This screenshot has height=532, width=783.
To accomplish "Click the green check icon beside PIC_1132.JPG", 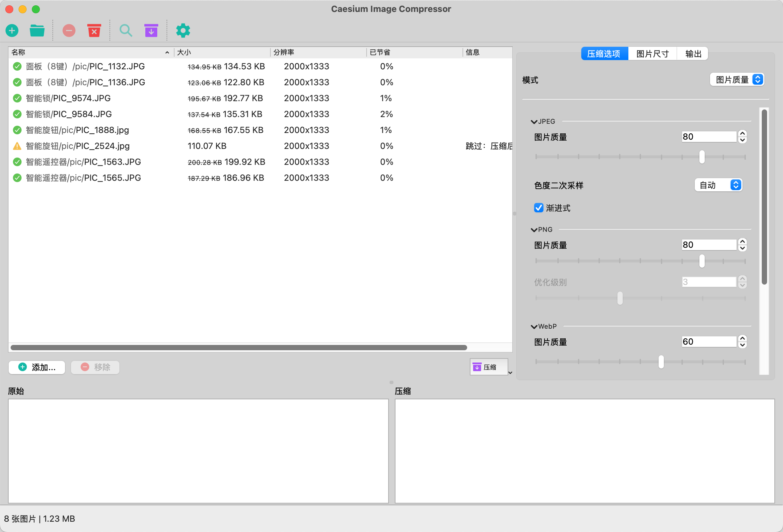I will click(x=17, y=66).
